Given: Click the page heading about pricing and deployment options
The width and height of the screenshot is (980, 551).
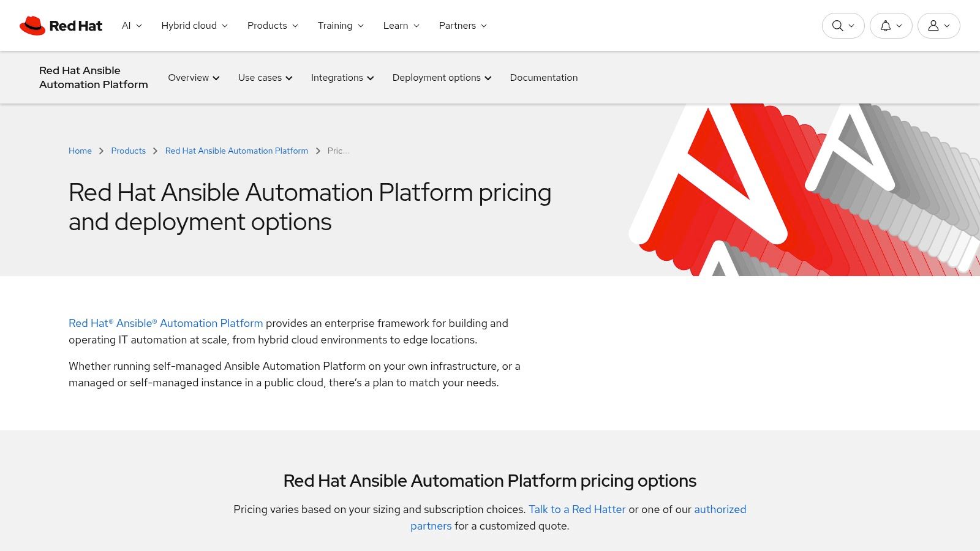Looking at the screenshot, I should coord(310,207).
